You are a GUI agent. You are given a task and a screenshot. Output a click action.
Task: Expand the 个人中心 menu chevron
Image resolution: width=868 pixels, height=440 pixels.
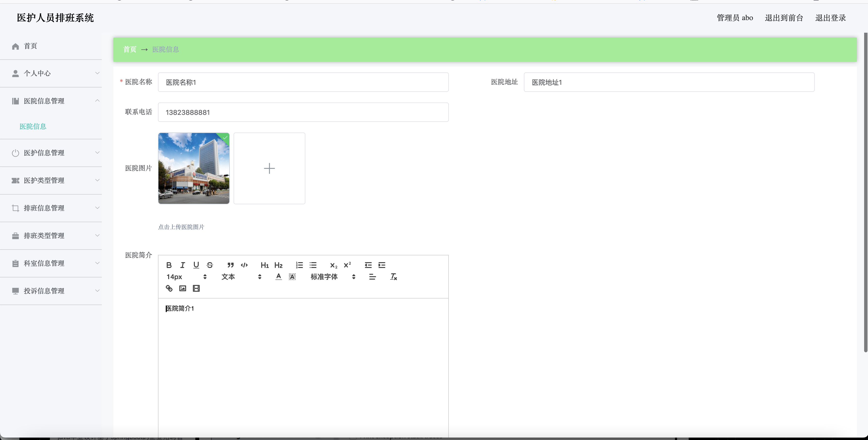pyautogui.click(x=97, y=73)
